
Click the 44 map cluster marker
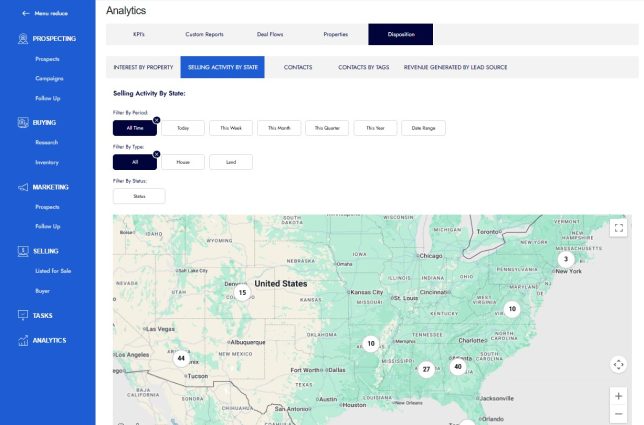click(181, 357)
